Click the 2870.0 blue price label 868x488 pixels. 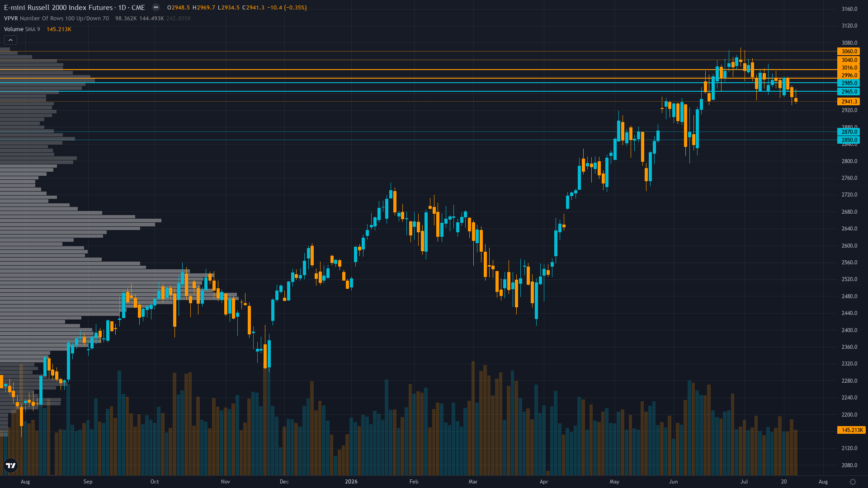[x=849, y=132]
